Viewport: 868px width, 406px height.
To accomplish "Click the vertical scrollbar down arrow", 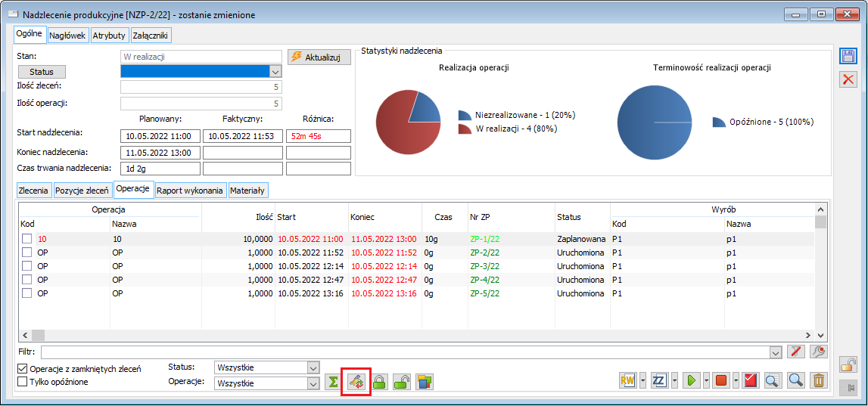I will (x=820, y=335).
